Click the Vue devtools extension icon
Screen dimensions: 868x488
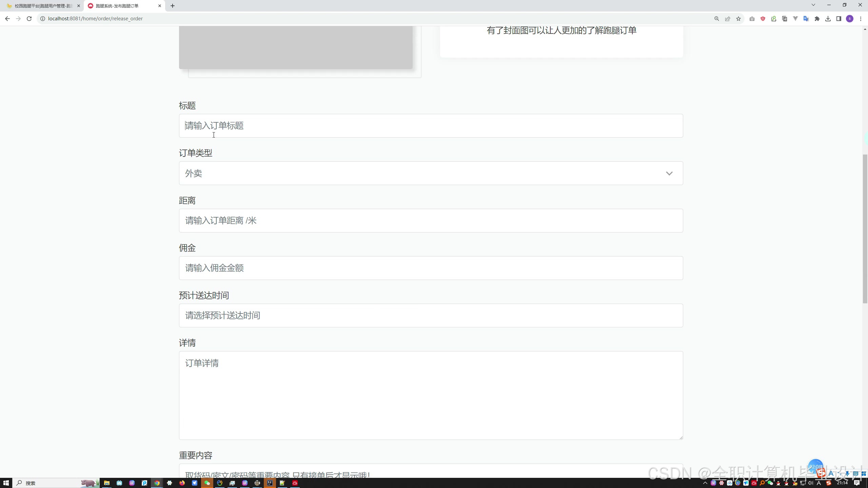(x=795, y=19)
